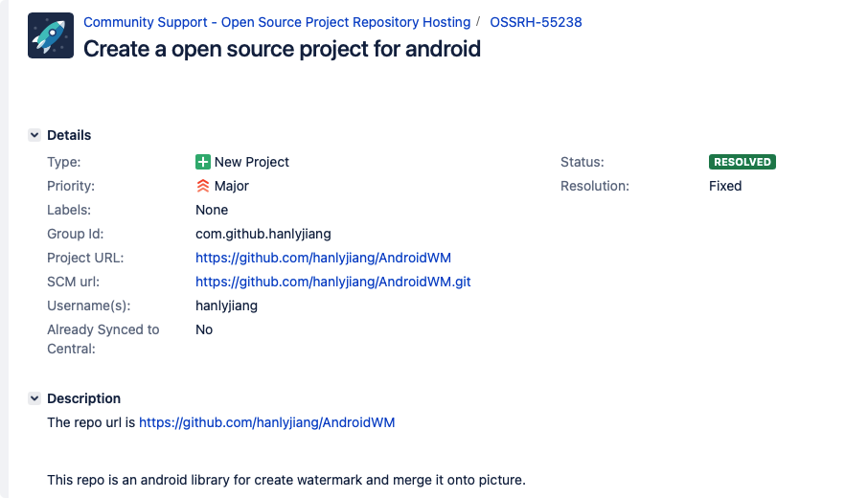Click the red Major priority icon

click(203, 186)
